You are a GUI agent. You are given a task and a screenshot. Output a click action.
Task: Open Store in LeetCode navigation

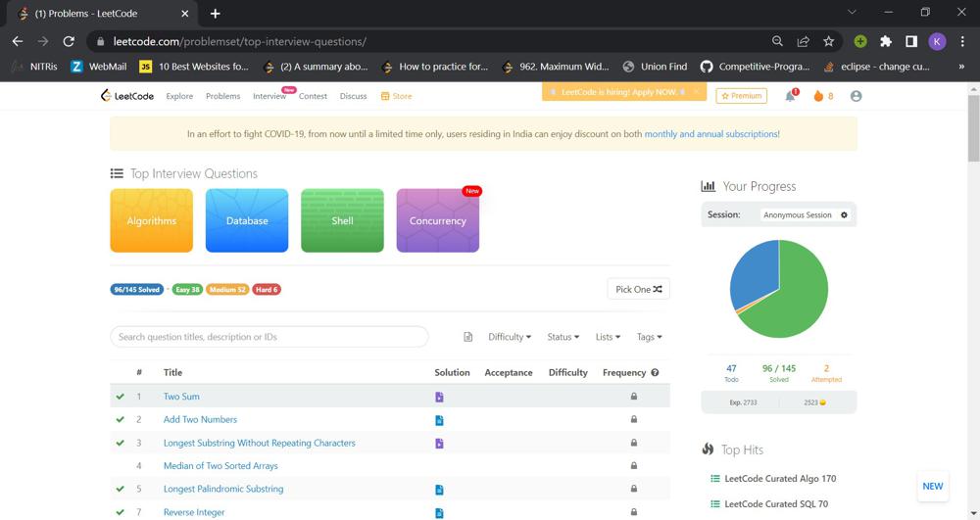396,96
